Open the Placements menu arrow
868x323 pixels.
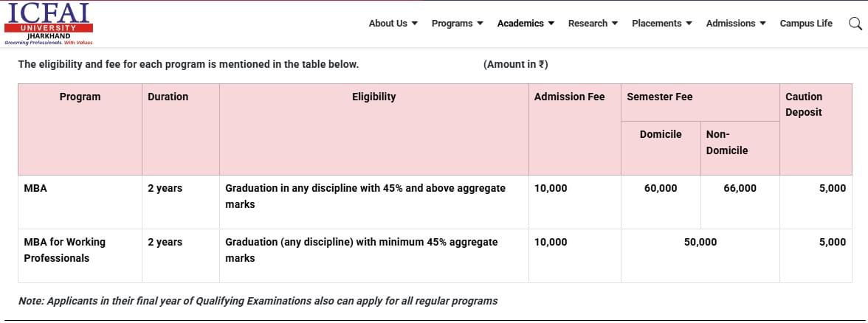click(689, 24)
